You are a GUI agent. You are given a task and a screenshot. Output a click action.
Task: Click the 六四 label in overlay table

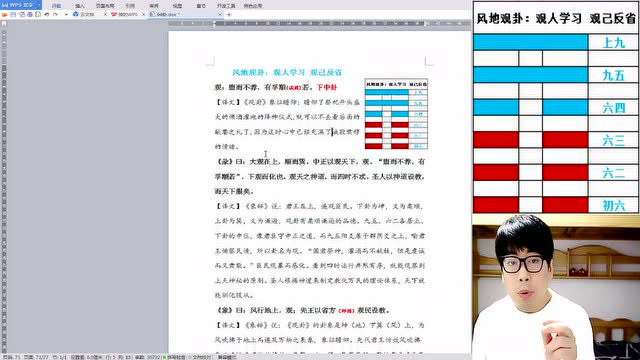coord(613,107)
